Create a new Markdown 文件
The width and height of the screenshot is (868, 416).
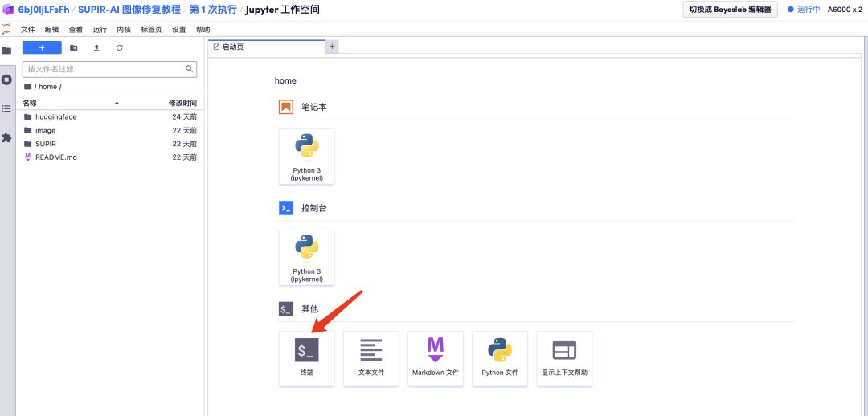(435, 357)
